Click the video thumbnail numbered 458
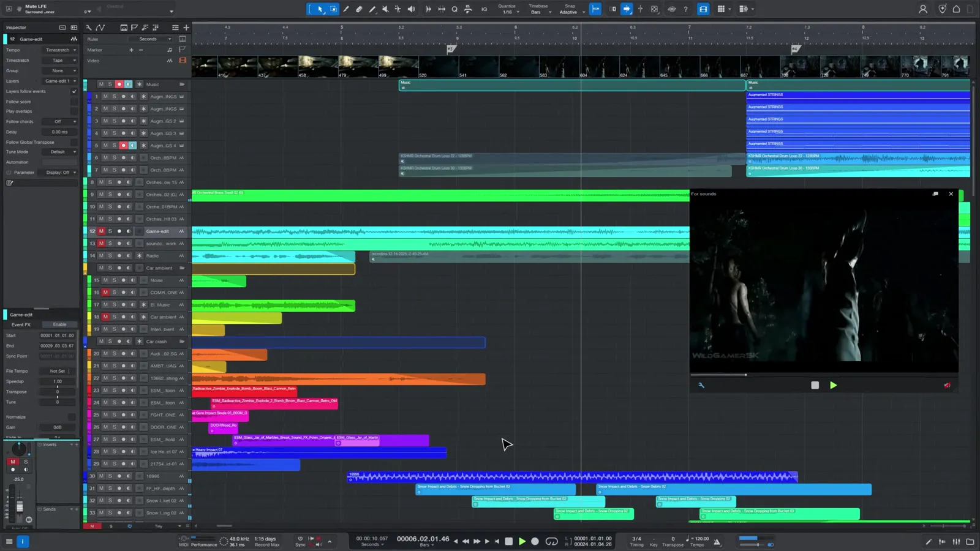This screenshot has width=980, height=551. pyautogui.click(x=318, y=67)
